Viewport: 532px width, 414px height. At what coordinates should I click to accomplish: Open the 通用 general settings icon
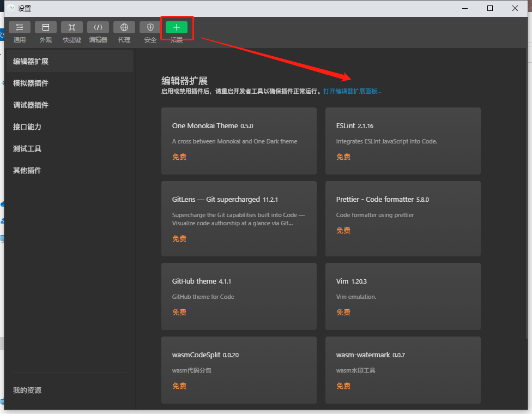point(19,27)
